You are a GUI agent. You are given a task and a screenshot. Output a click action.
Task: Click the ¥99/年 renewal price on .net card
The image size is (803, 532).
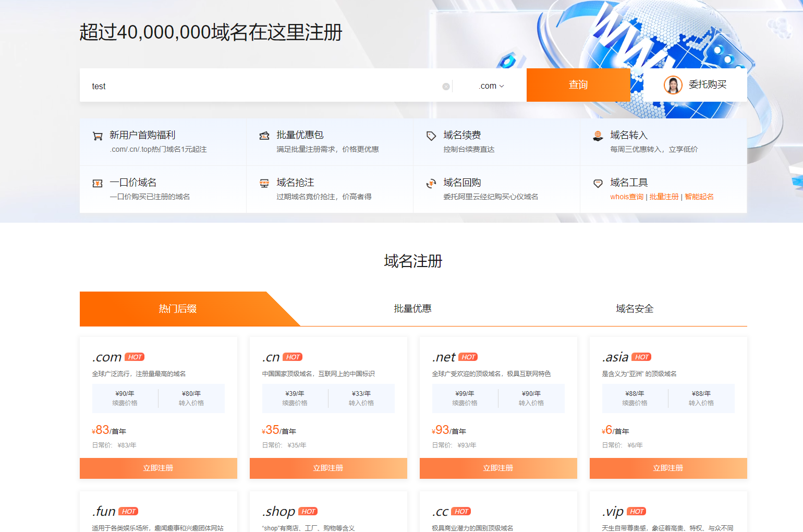tap(465, 394)
